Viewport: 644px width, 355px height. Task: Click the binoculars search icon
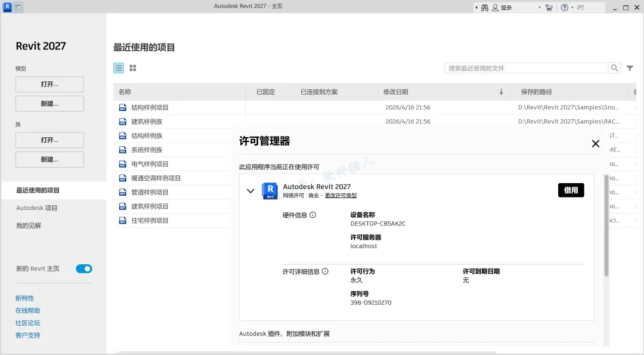pyautogui.click(x=485, y=7)
